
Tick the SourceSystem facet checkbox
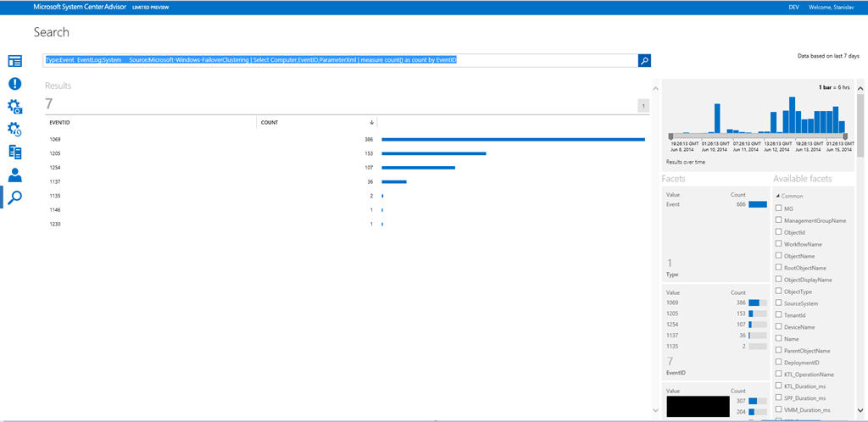pos(779,303)
